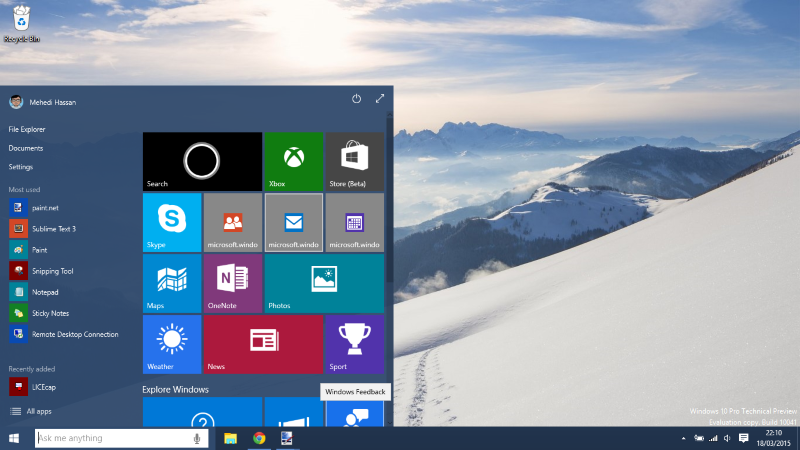This screenshot has height=450, width=800.
Task: Open the Store (Beta) tile
Action: coord(354,161)
